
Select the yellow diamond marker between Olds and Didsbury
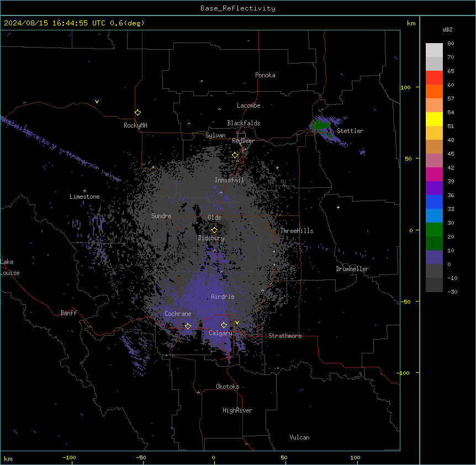(214, 230)
